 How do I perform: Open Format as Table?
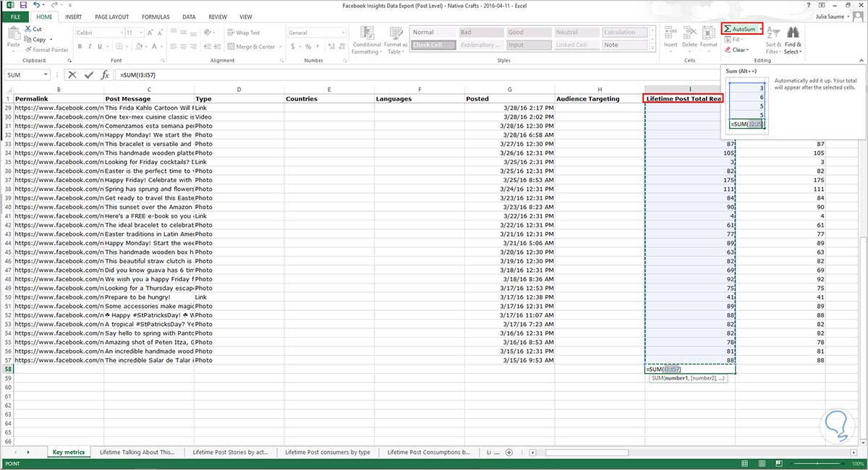click(x=396, y=40)
